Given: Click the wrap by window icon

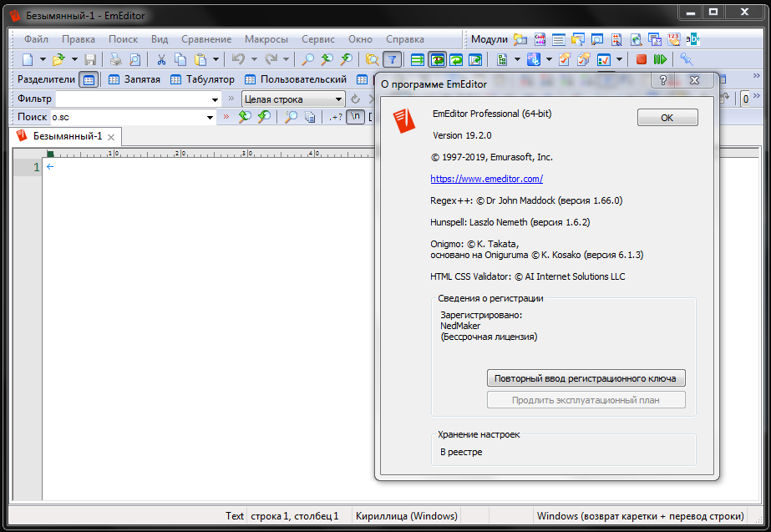Looking at the screenshot, I should point(456,60).
